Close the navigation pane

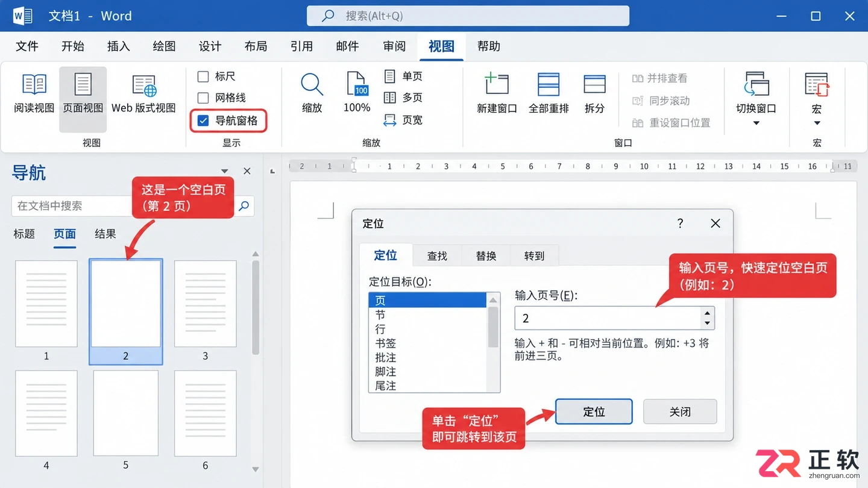point(247,171)
